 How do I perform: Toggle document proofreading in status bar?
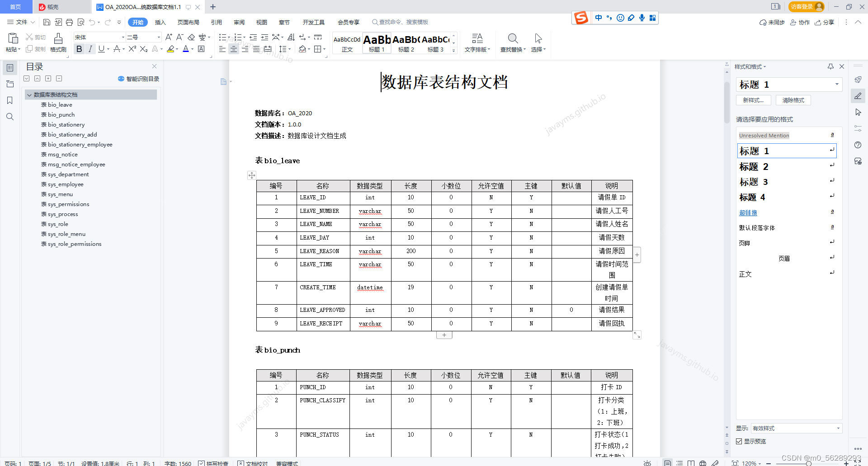253,463
